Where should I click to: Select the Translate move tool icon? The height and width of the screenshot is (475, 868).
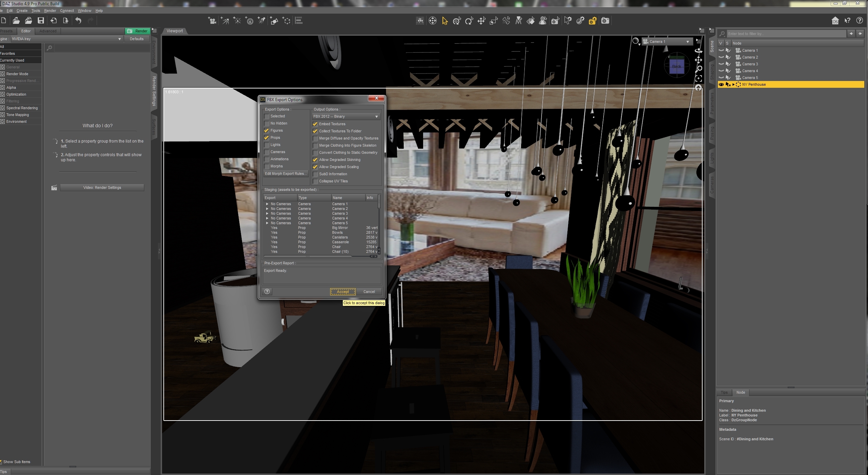tap(481, 21)
